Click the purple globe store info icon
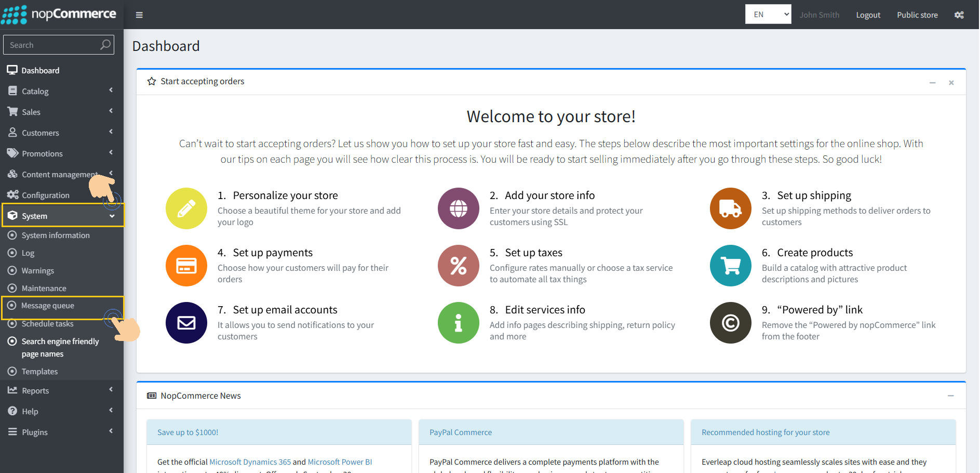This screenshot has width=980, height=473. point(458,208)
